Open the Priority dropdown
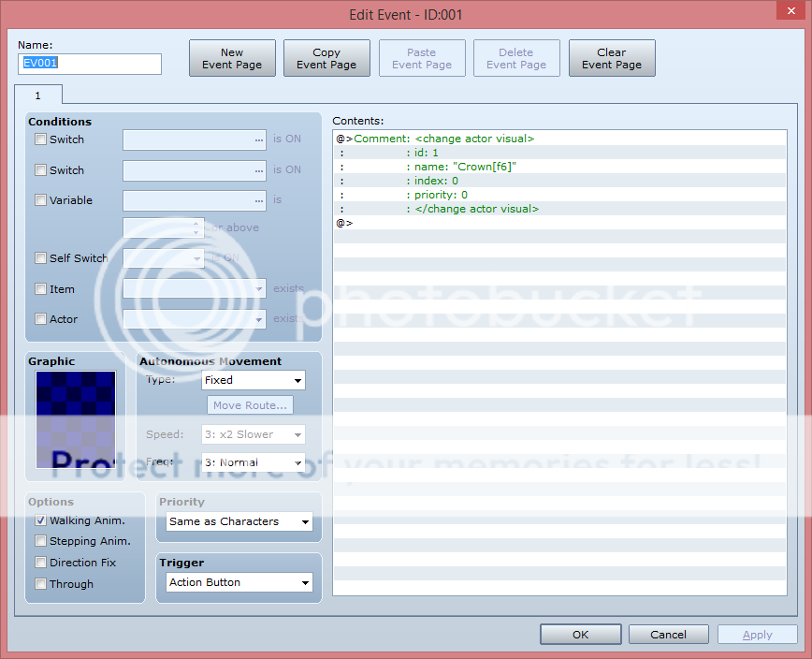Screen dimensions: 812x659 coord(239,521)
